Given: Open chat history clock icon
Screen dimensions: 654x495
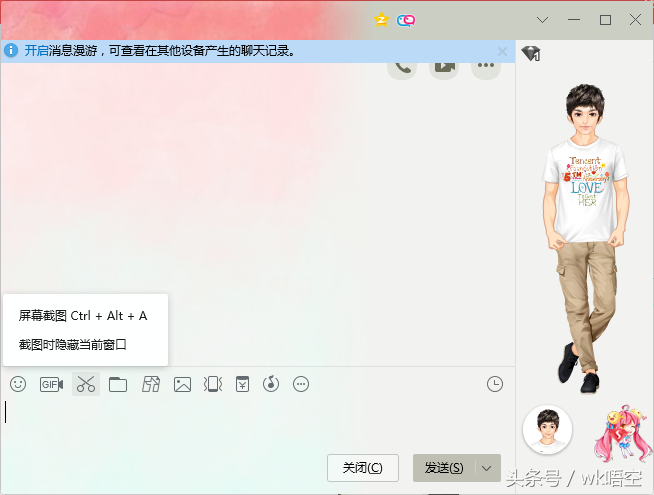Looking at the screenshot, I should coord(495,384).
